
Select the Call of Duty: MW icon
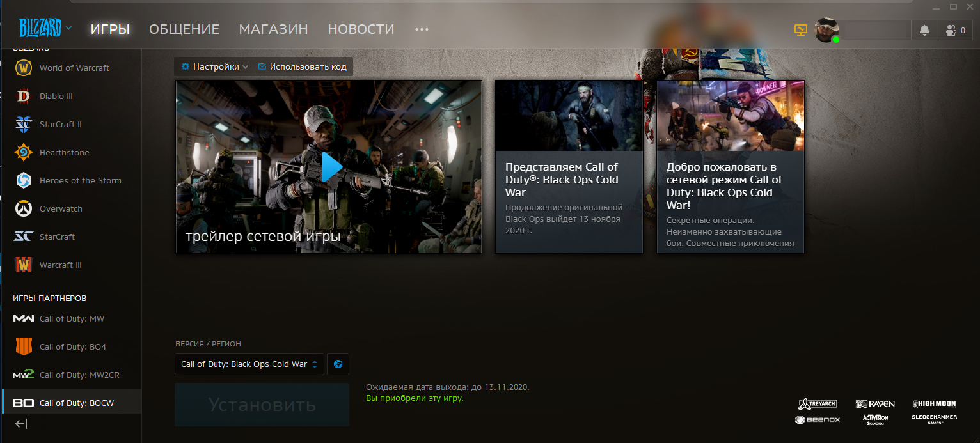[24, 318]
